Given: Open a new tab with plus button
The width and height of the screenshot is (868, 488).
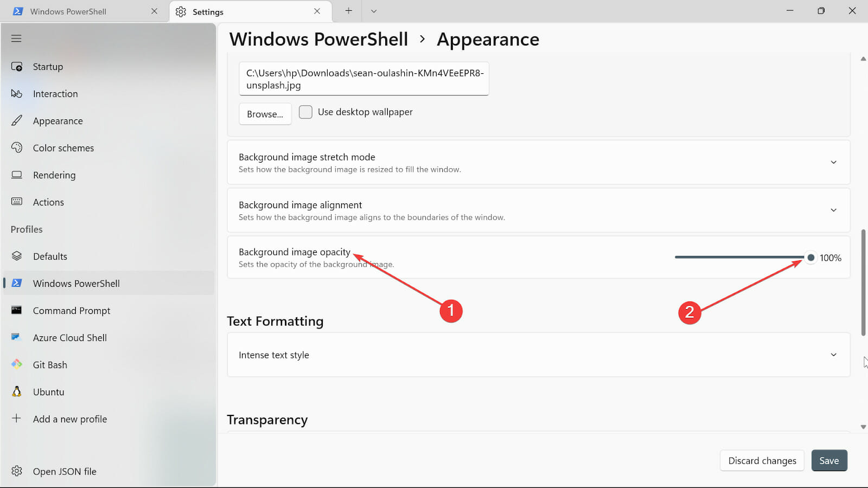Looking at the screenshot, I should pyautogui.click(x=349, y=11).
